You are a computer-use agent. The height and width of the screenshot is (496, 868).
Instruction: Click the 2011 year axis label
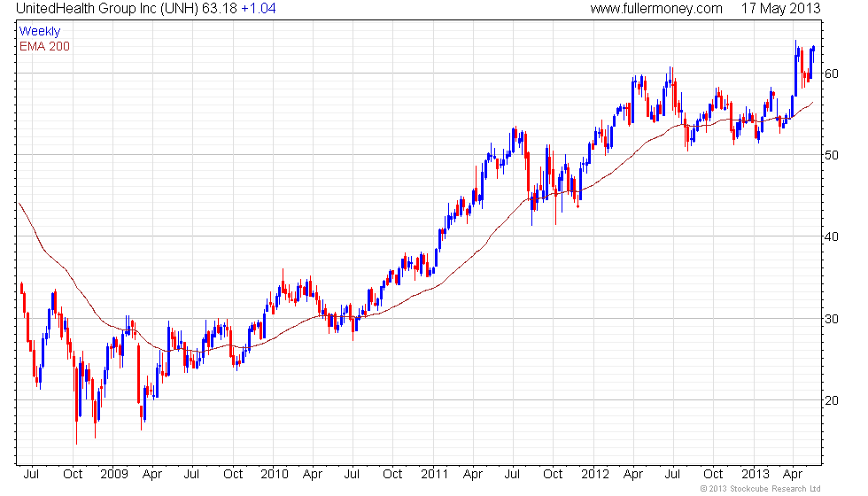tap(434, 474)
